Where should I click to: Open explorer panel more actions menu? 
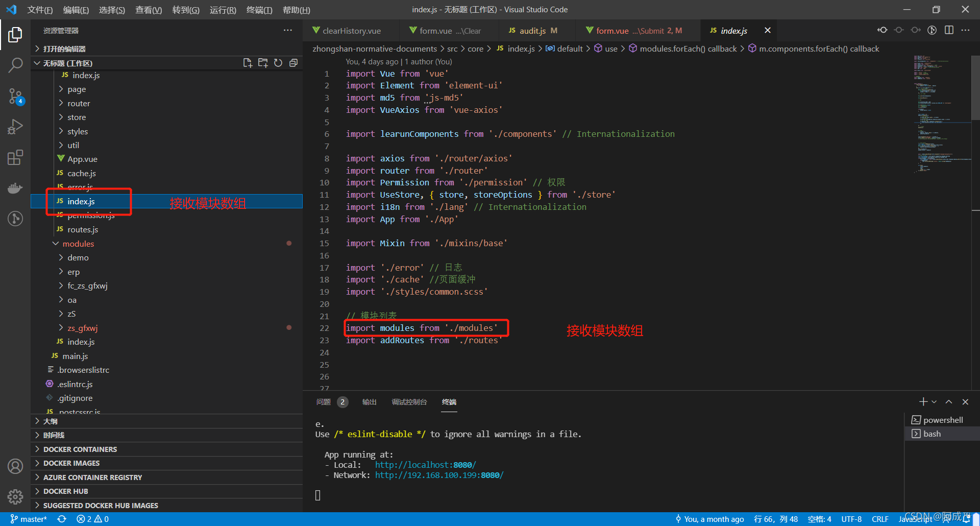[x=288, y=31]
